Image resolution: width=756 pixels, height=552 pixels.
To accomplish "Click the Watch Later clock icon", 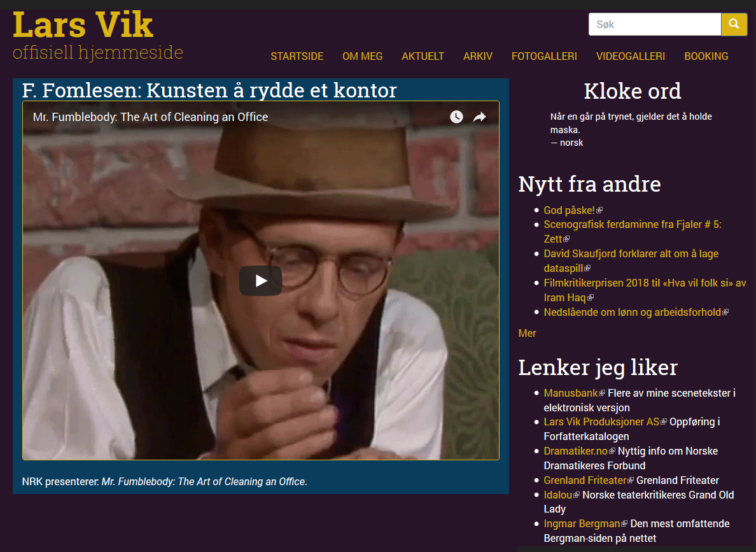I will [x=456, y=117].
